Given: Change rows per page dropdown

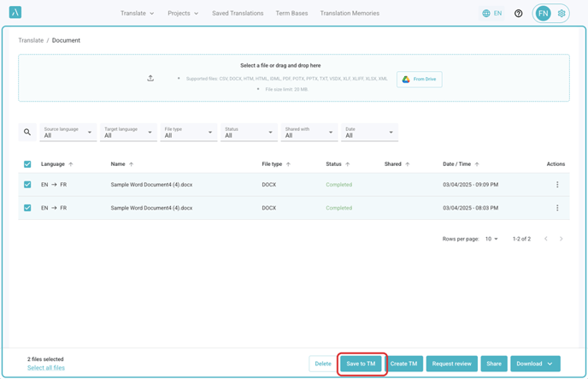Looking at the screenshot, I should [x=491, y=239].
